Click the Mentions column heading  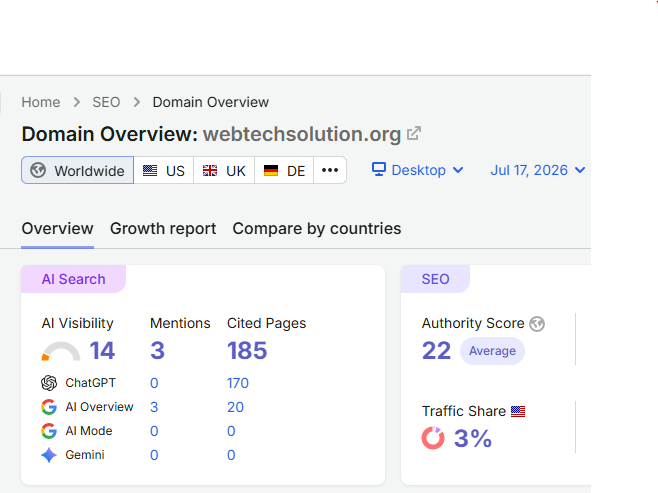coord(180,323)
